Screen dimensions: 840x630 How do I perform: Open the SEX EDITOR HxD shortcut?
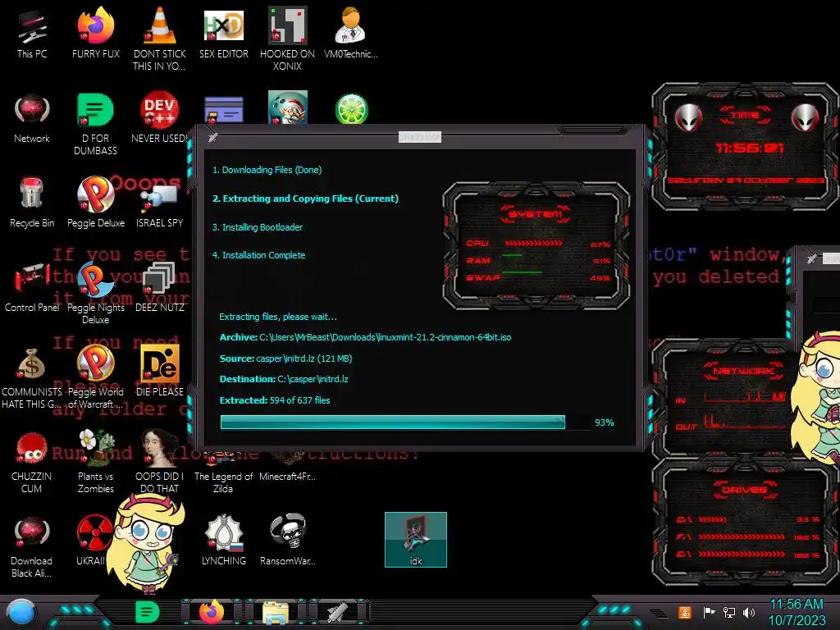click(224, 33)
